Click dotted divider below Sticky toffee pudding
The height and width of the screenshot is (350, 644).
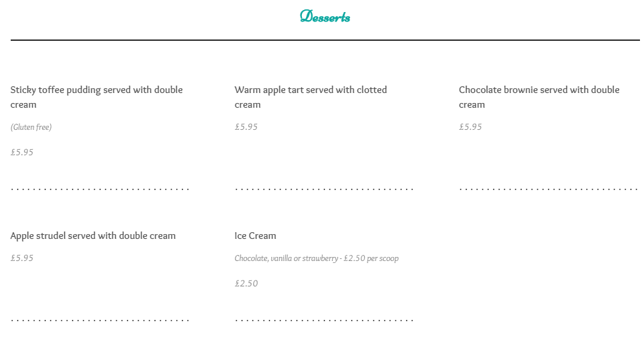pos(100,189)
